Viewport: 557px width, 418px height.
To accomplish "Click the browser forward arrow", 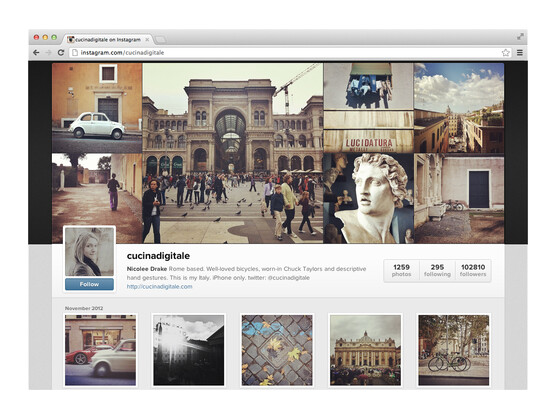I will point(48,53).
